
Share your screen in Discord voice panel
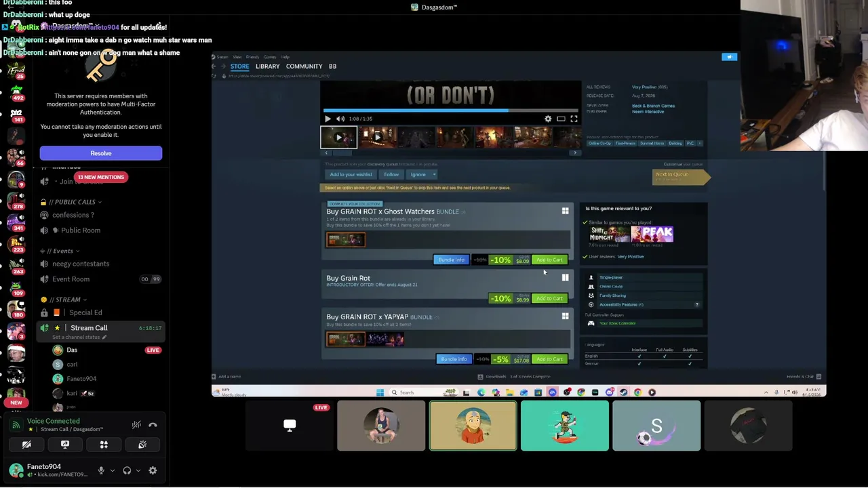(x=65, y=445)
